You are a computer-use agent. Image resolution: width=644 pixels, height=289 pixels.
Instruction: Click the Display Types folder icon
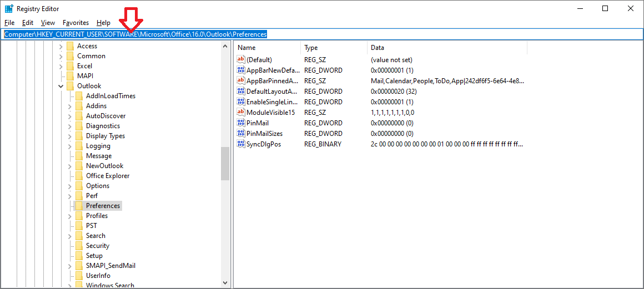coord(79,136)
